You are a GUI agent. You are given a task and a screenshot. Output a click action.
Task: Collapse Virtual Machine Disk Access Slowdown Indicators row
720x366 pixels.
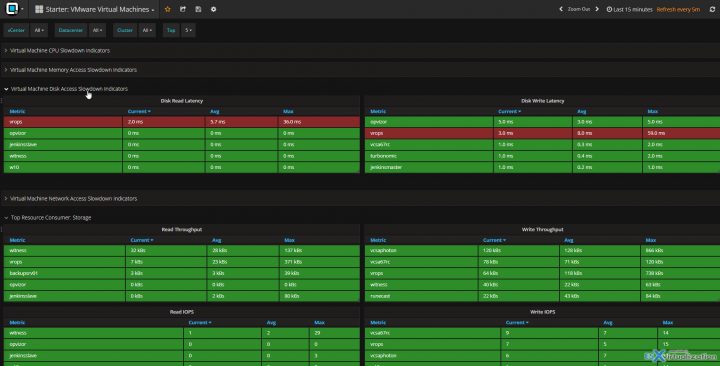point(69,89)
